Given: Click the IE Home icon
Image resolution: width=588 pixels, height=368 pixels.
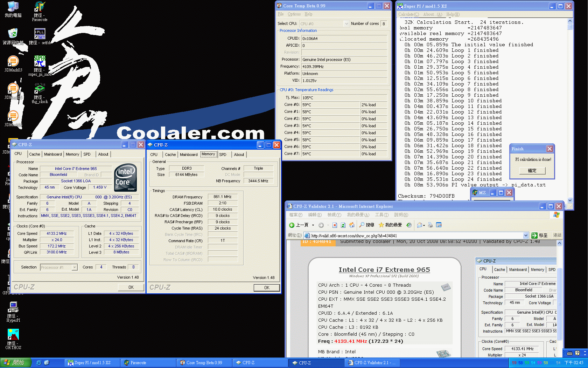Looking at the screenshot, I should click(x=352, y=225).
